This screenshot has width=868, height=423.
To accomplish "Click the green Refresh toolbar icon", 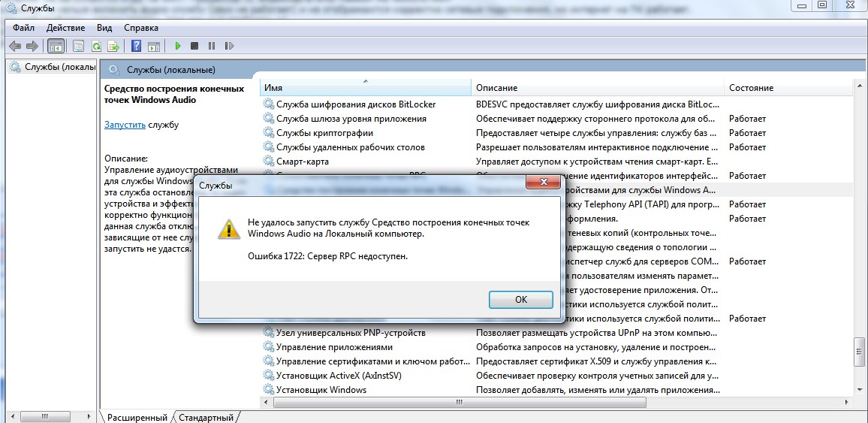I will coord(96,46).
